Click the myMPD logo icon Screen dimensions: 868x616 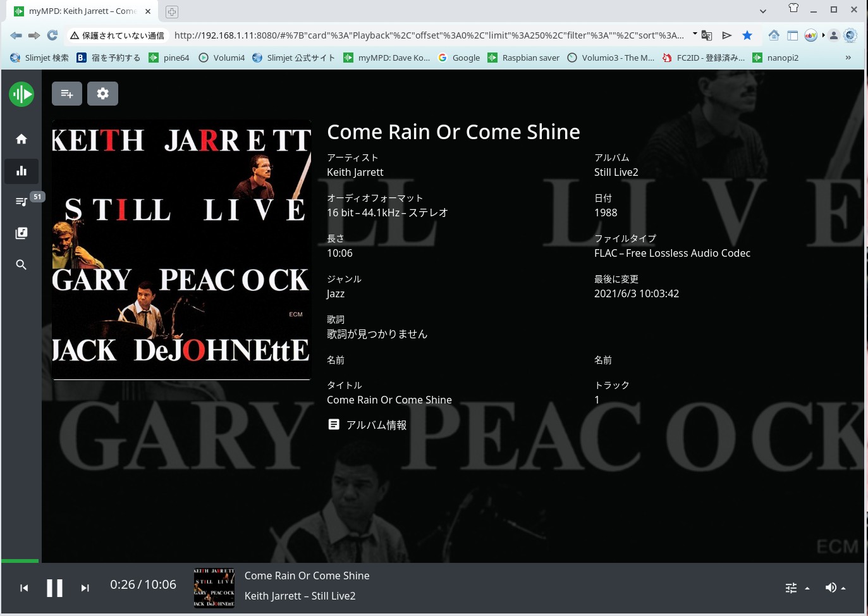21,94
